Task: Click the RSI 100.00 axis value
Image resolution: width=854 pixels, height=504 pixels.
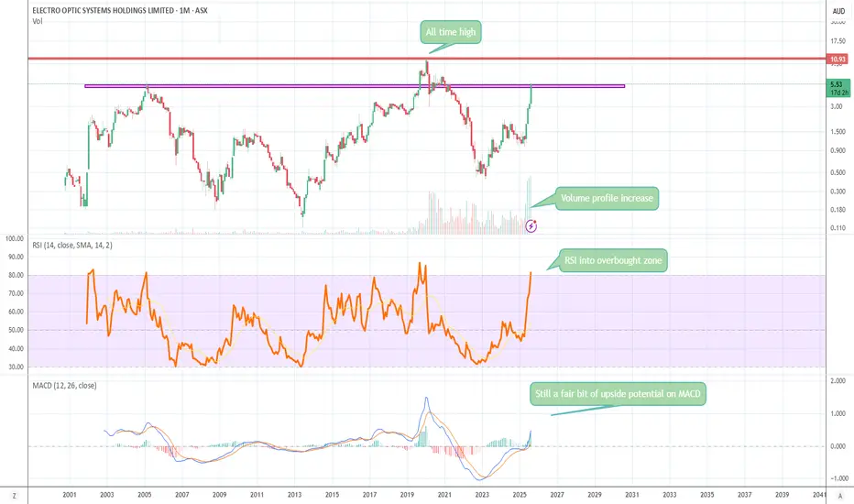Action: point(15,238)
